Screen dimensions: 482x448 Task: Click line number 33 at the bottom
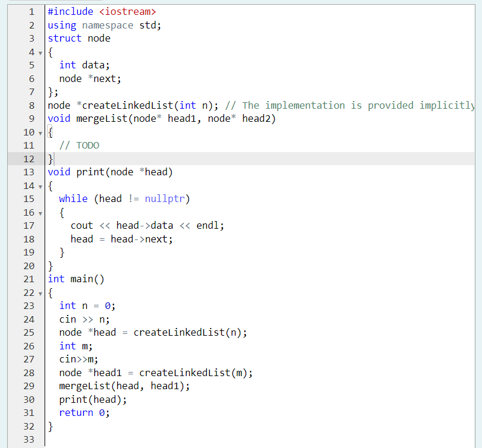[x=29, y=439]
